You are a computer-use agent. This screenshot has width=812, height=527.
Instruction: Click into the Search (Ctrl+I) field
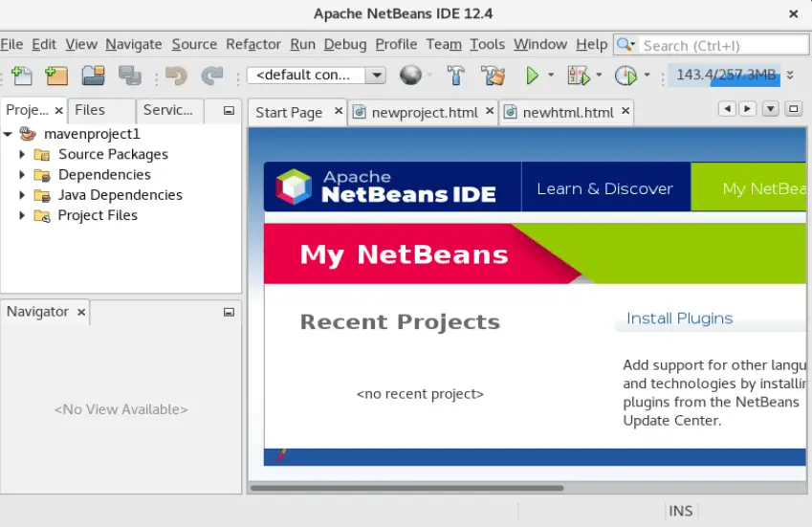coord(724,46)
